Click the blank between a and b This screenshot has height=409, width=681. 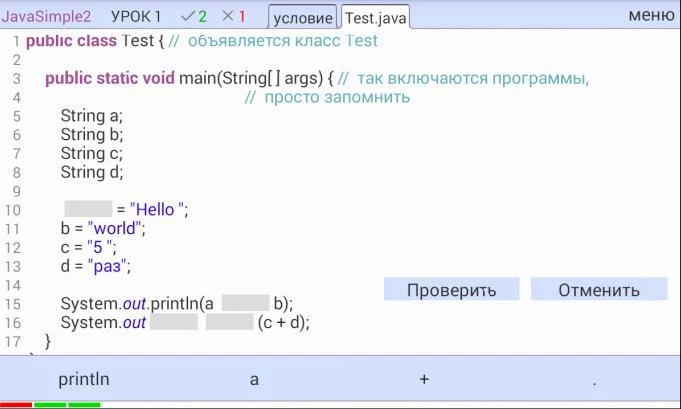pyautogui.click(x=245, y=303)
